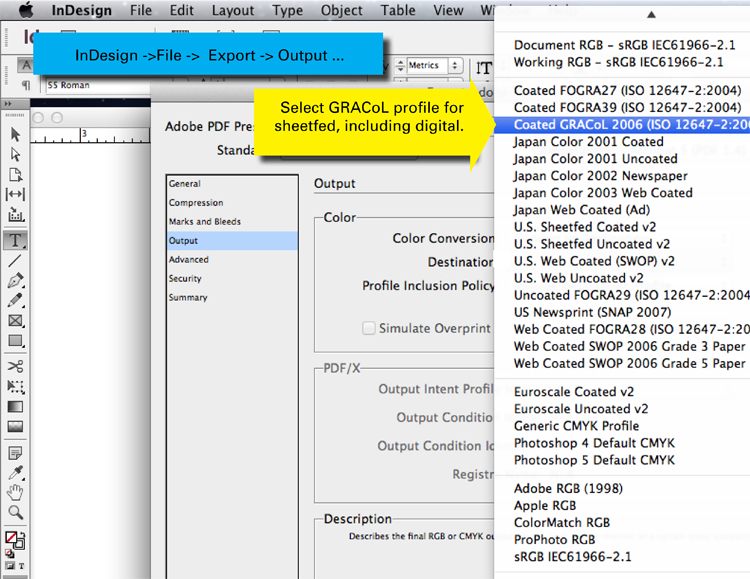Select the Rectangle tool
This screenshot has width=750, height=579.
[16, 341]
